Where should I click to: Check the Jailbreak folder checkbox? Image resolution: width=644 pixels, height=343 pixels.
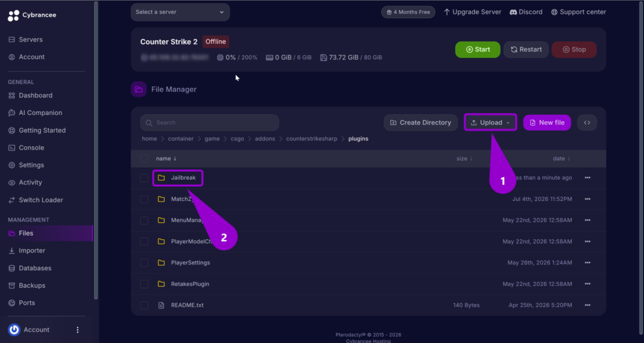pos(144,178)
